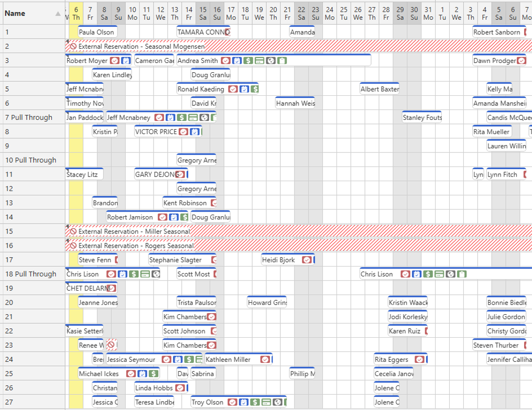Image resolution: width=532 pixels, height=410 pixels.
Task: Click the green dollar icon on Ronald Kaeding's reservation
Action: pos(255,89)
